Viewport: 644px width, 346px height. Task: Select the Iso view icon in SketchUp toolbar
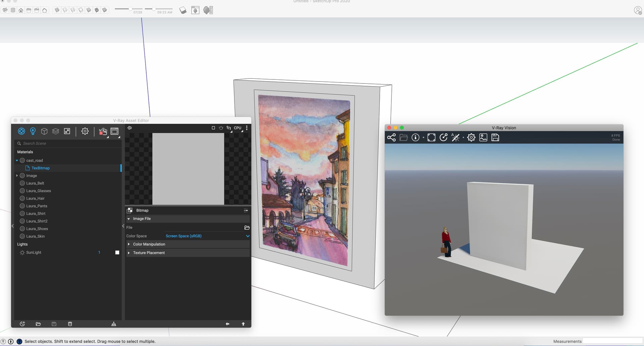pos(5,10)
